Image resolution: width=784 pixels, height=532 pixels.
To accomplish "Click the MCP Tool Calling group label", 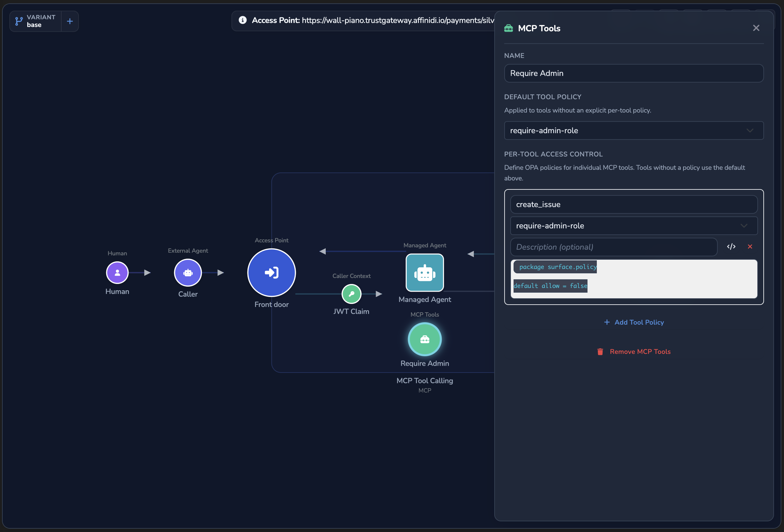I will [425, 381].
